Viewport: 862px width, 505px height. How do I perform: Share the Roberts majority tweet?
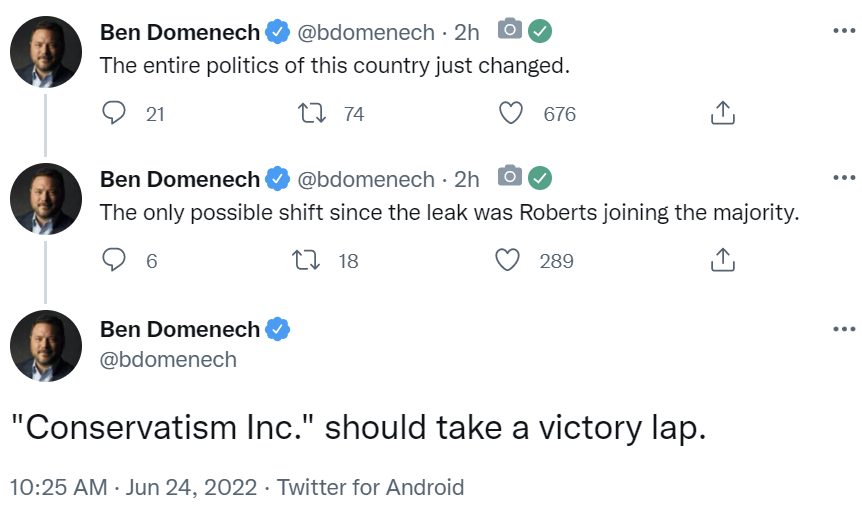click(x=722, y=259)
